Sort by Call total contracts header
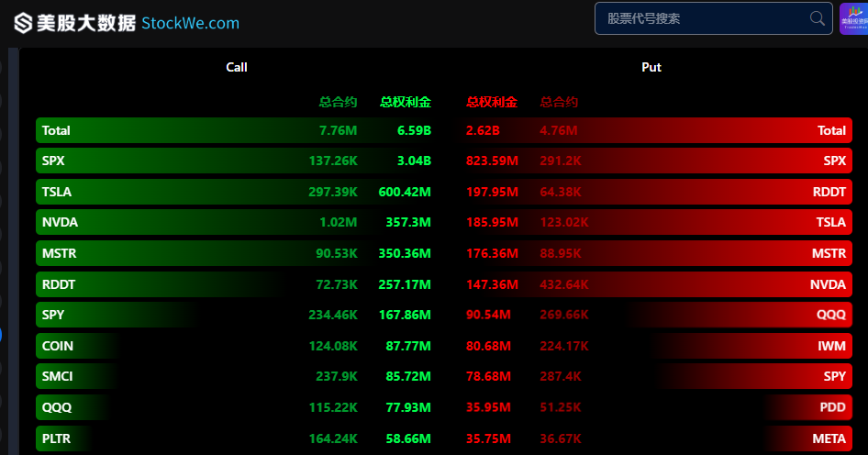Screen dimensions: 868x455 pyautogui.click(x=338, y=102)
